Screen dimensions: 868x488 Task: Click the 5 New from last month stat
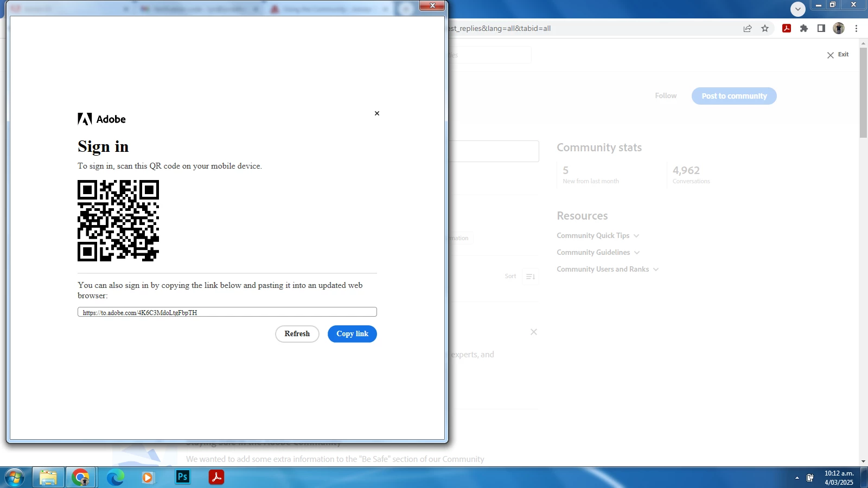(591, 175)
